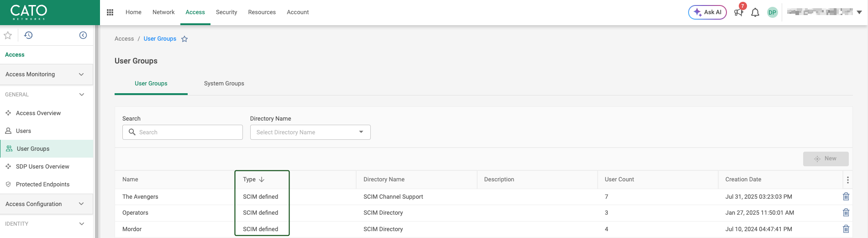Click the Users sidebar person icon
The image size is (868, 238).
tap(8, 131)
